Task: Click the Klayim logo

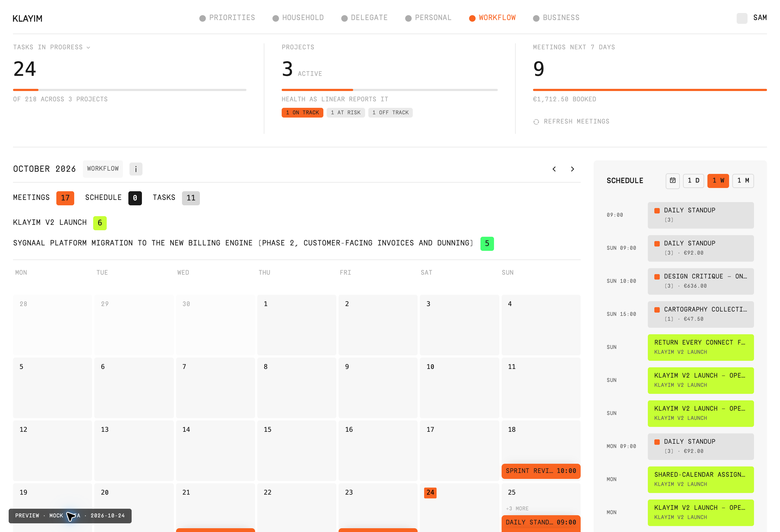Action: click(28, 18)
